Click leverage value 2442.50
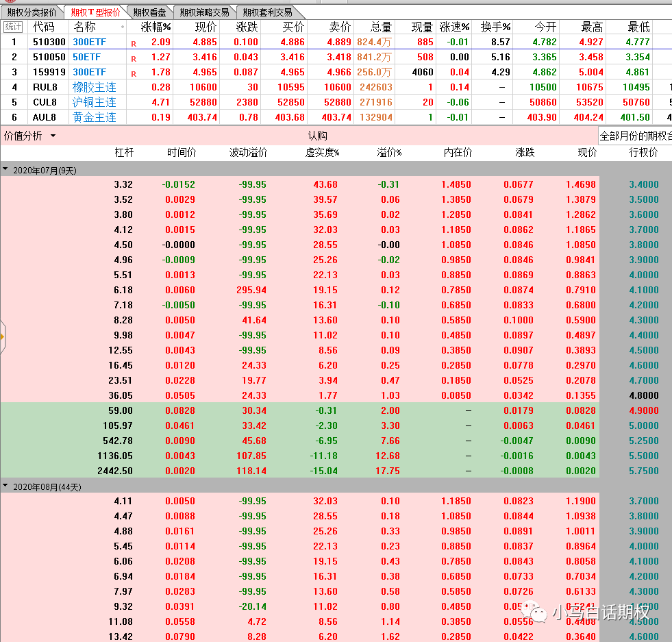 115,471
